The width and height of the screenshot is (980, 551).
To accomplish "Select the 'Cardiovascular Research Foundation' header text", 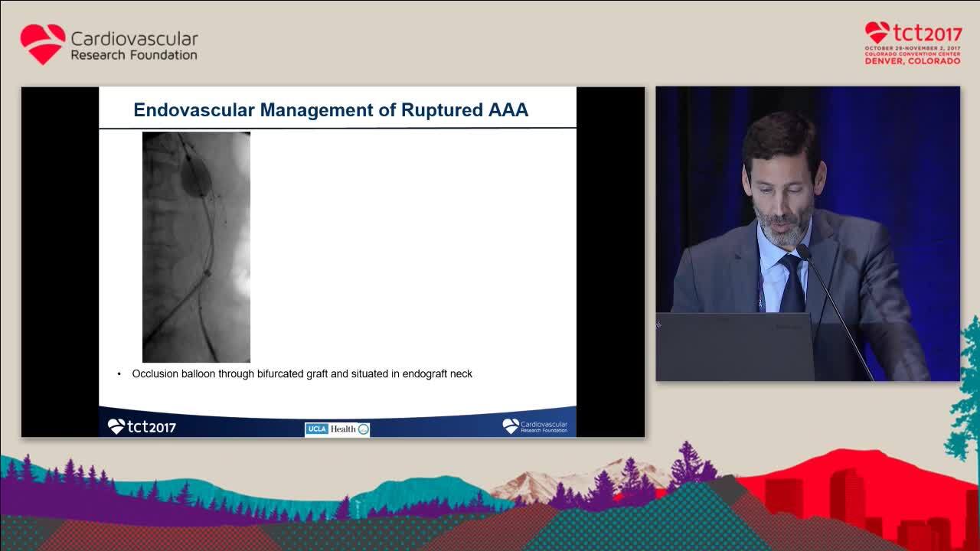I will point(134,46).
